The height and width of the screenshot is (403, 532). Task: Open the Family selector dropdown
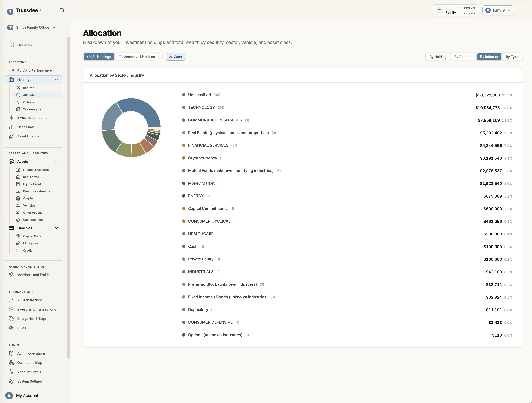[x=498, y=10]
